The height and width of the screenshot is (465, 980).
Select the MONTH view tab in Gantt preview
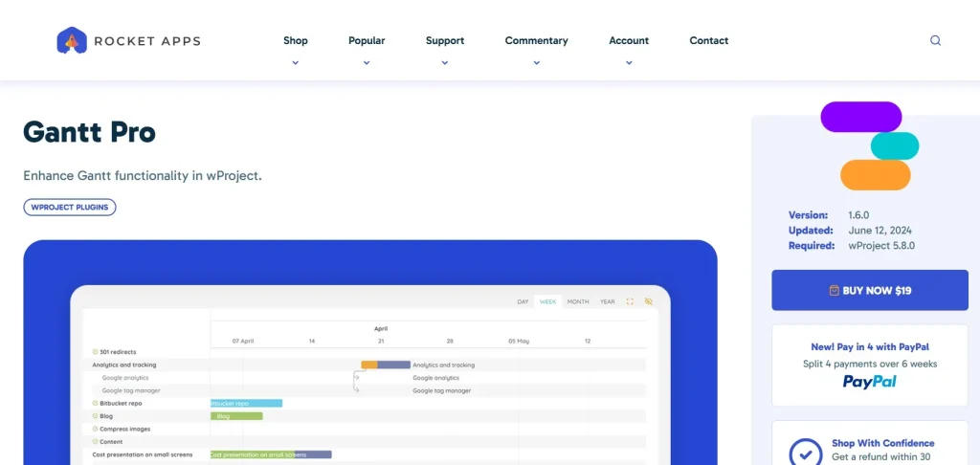pos(577,302)
